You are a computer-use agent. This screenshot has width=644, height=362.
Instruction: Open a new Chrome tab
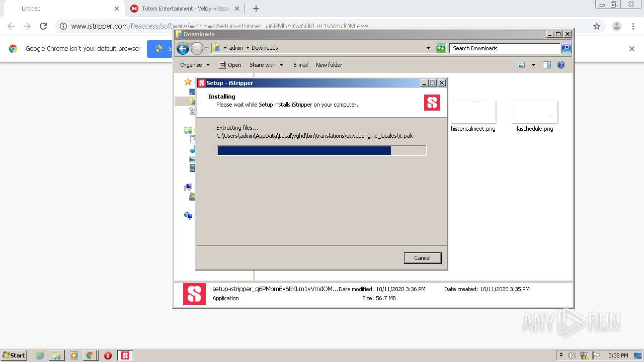256,9
